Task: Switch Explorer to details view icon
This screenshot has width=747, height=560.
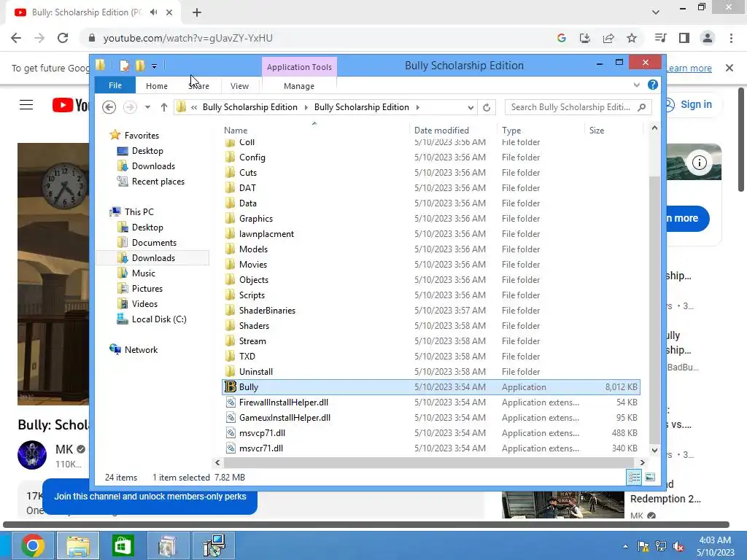Action: pyautogui.click(x=634, y=477)
